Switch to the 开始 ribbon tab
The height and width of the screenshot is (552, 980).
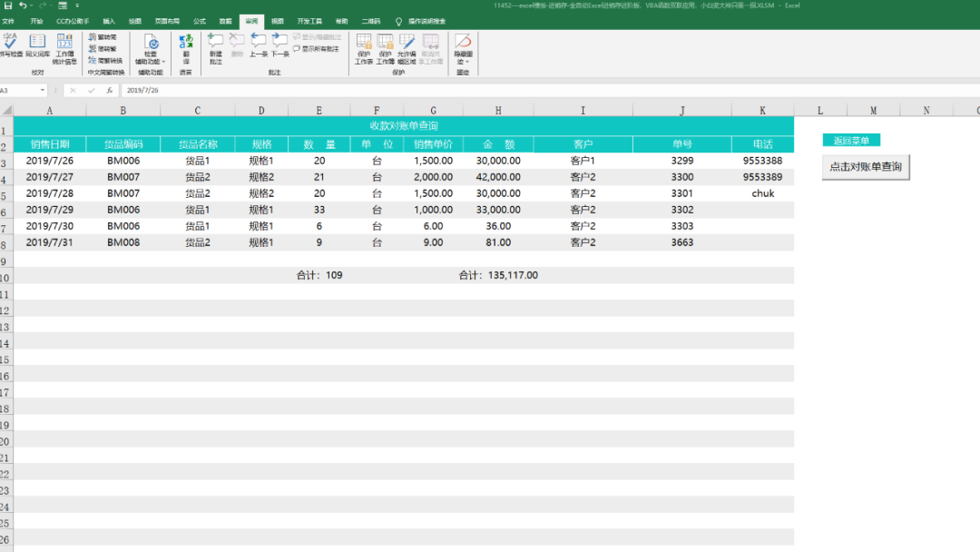(36, 21)
